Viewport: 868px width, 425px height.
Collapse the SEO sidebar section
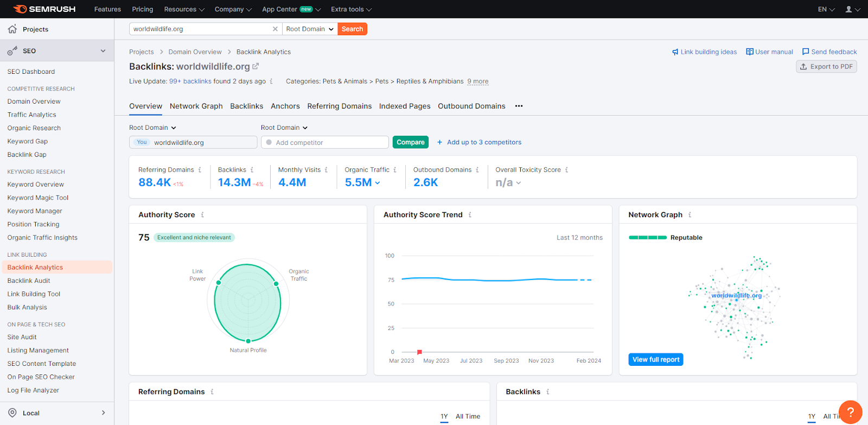[x=103, y=50]
